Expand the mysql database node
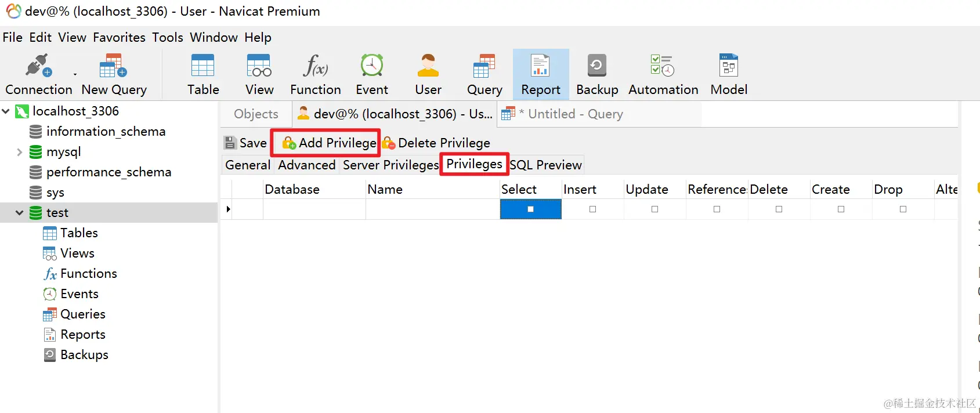The image size is (980, 413). click(x=20, y=152)
